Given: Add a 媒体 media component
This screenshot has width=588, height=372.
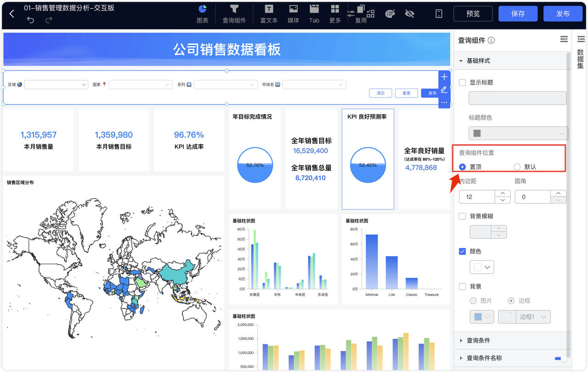Looking at the screenshot, I should point(293,13).
